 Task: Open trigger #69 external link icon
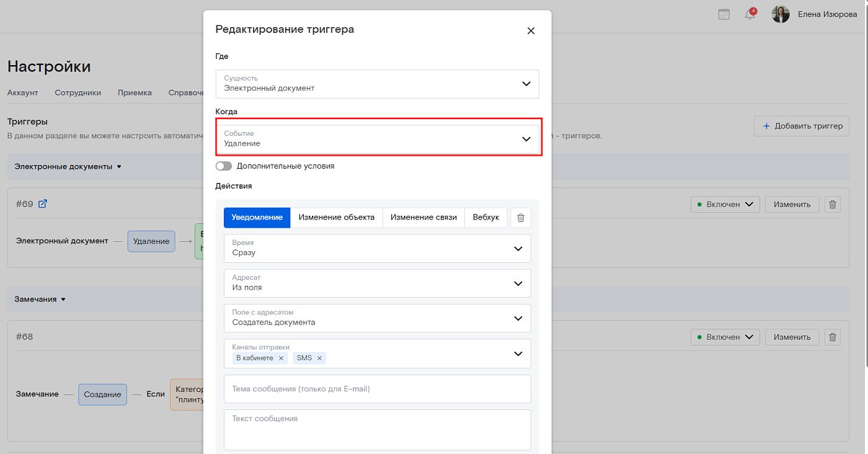coord(43,204)
